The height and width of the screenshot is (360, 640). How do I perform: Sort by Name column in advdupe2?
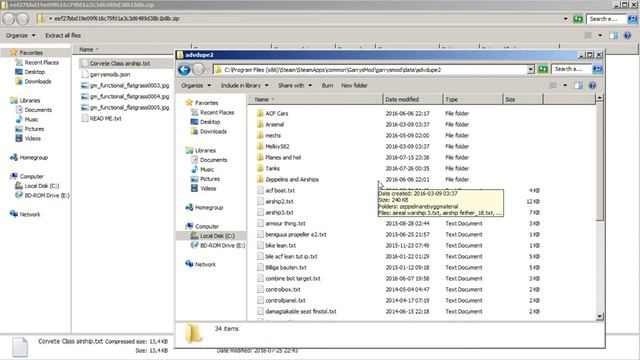tap(315, 99)
